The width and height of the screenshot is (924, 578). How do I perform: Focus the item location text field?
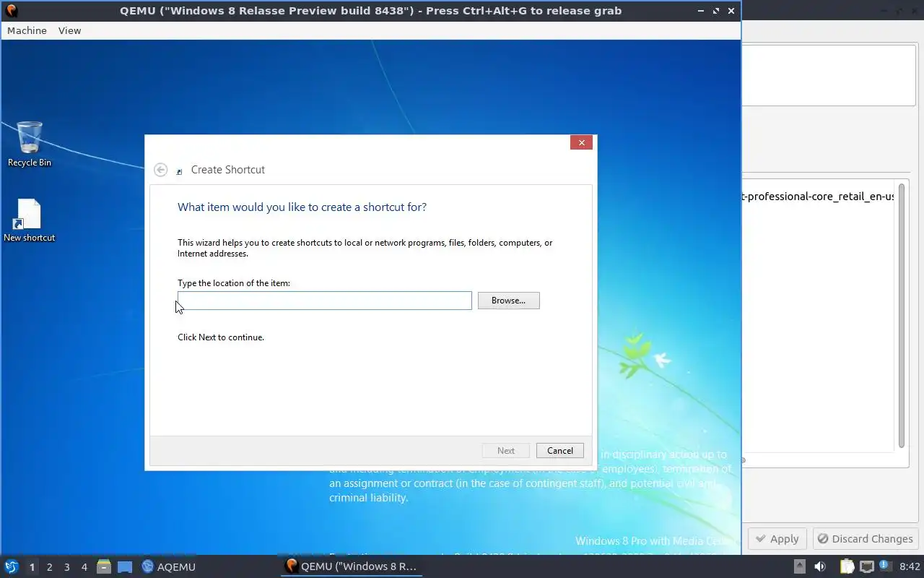(325, 301)
